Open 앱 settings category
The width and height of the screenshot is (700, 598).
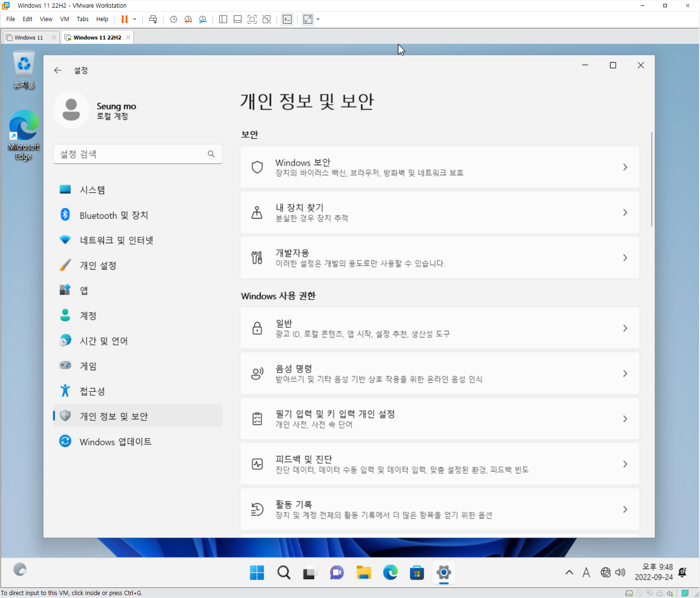138,290
